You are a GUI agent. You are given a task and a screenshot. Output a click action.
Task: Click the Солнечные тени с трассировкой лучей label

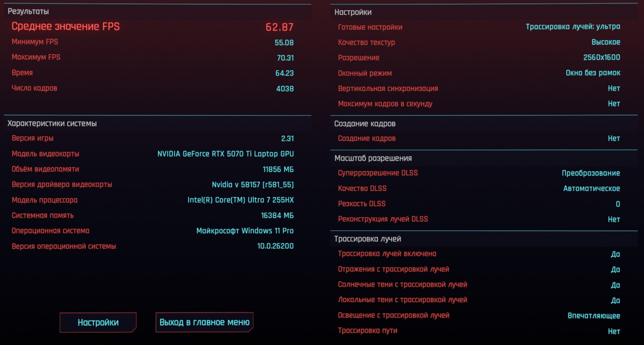pyautogui.click(x=403, y=285)
